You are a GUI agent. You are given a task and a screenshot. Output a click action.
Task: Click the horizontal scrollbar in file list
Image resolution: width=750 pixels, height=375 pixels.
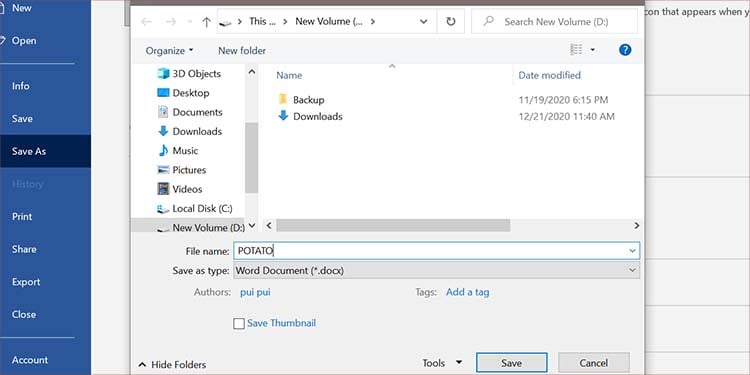click(393, 225)
